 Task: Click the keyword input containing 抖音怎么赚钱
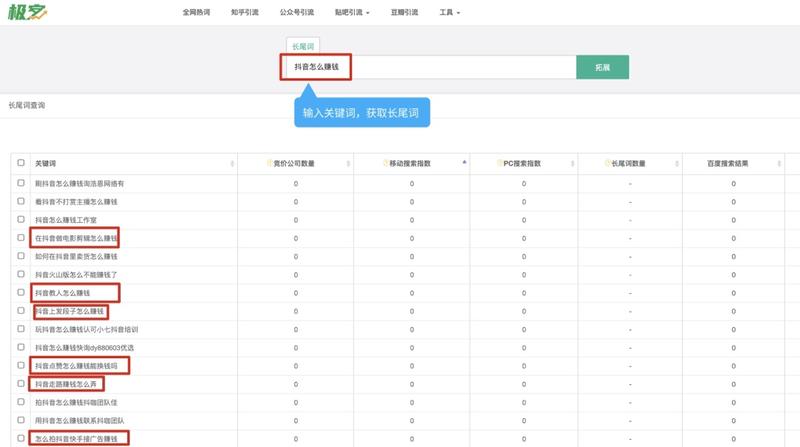pos(430,68)
